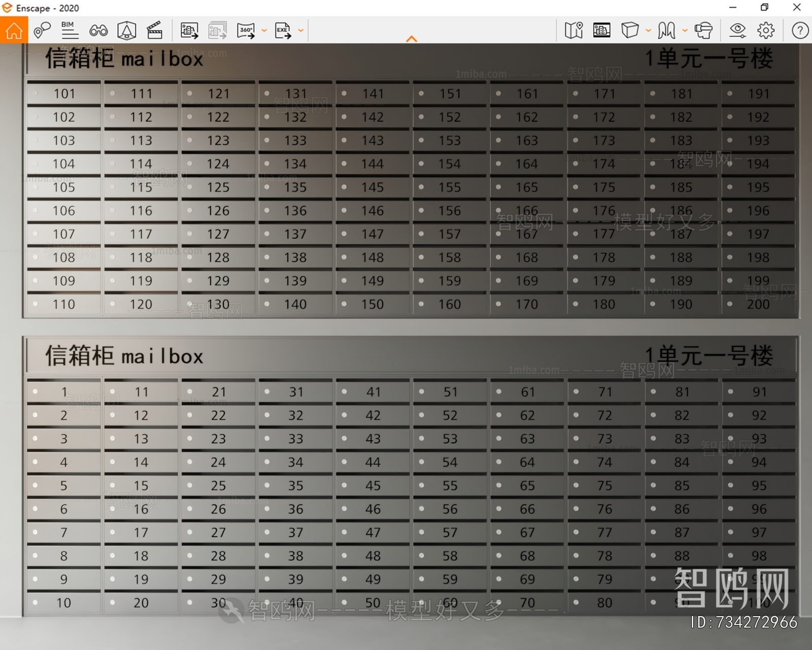Expand the rendering style cube dropdown

point(649,30)
